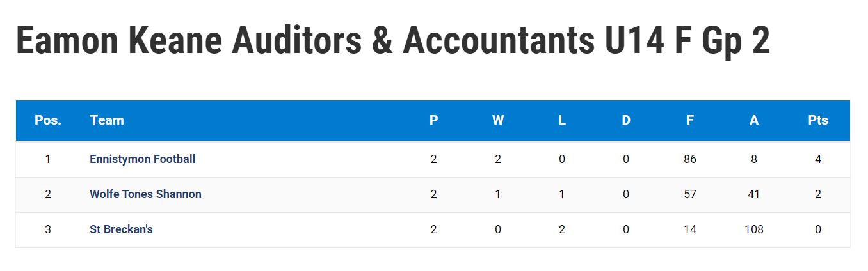The image size is (868, 271).
Task: Click the A column header
Action: pos(754,120)
